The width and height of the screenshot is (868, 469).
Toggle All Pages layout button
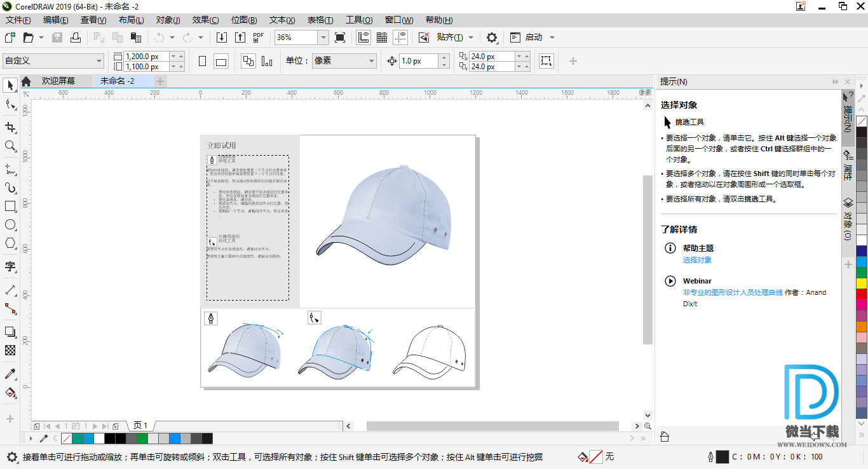click(248, 61)
